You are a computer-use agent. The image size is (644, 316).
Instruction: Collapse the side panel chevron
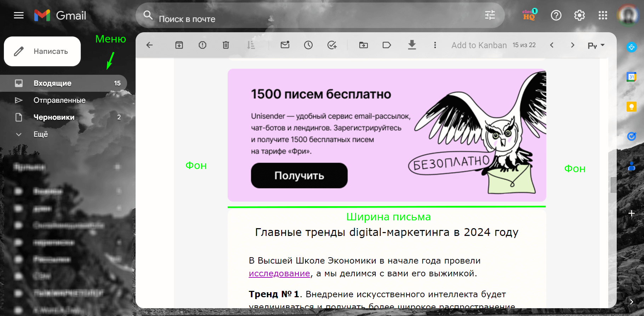click(632, 301)
